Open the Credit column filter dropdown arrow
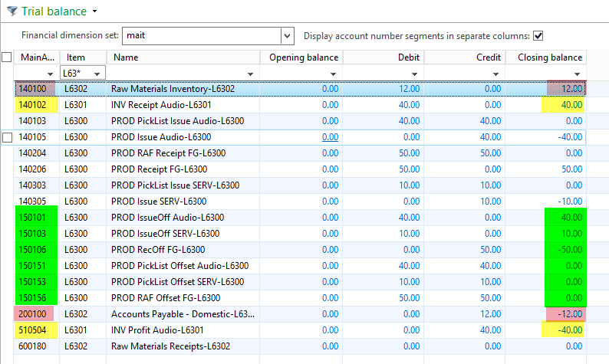The width and height of the screenshot is (609, 364). coord(495,73)
